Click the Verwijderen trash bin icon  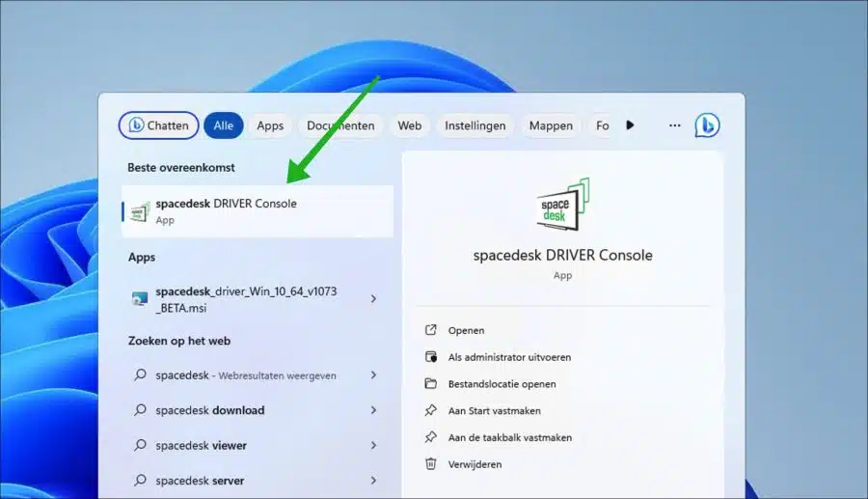[x=431, y=463]
